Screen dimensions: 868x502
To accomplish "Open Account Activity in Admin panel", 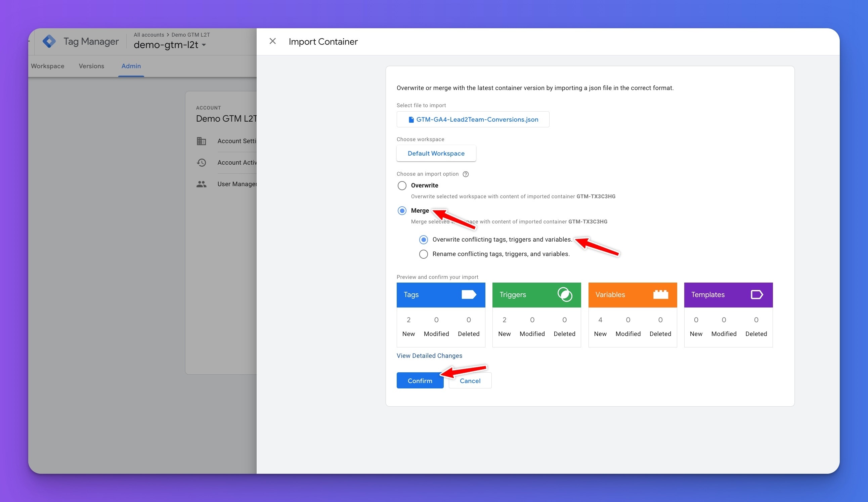I will [x=236, y=162].
